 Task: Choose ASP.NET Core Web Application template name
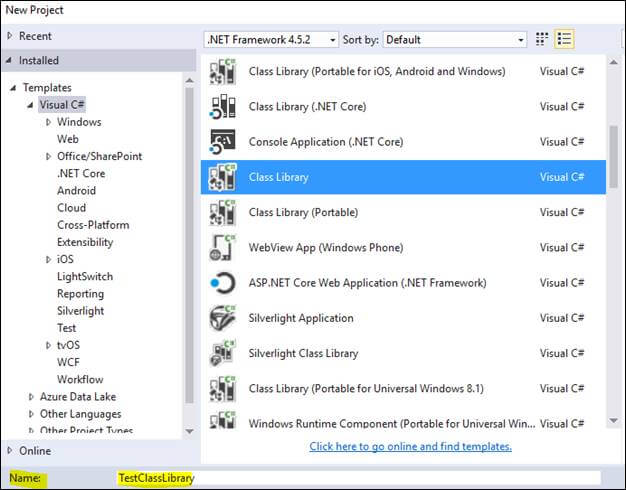coord(367,283)
